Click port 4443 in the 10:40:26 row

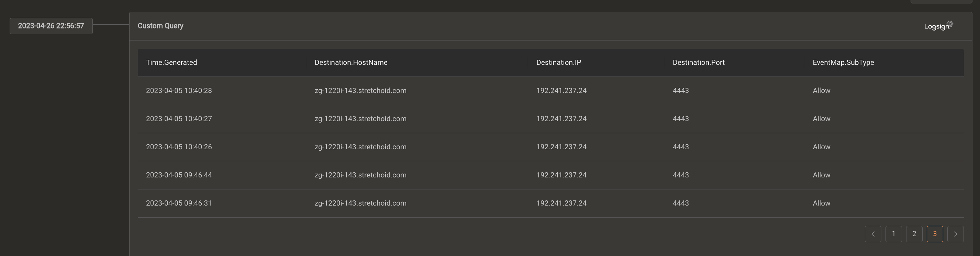(x=681, y=147)
